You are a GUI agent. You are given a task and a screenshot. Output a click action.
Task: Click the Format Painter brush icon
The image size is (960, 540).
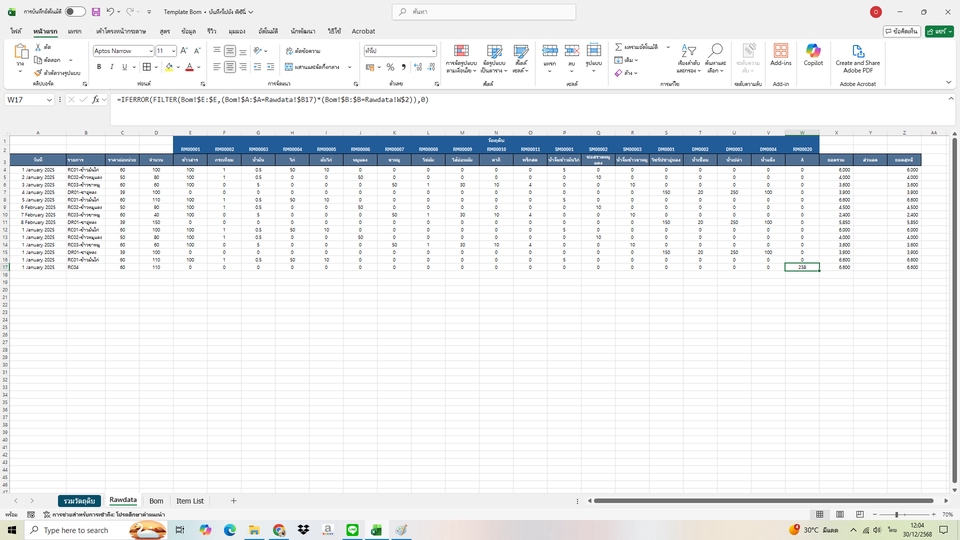point(38,73)
